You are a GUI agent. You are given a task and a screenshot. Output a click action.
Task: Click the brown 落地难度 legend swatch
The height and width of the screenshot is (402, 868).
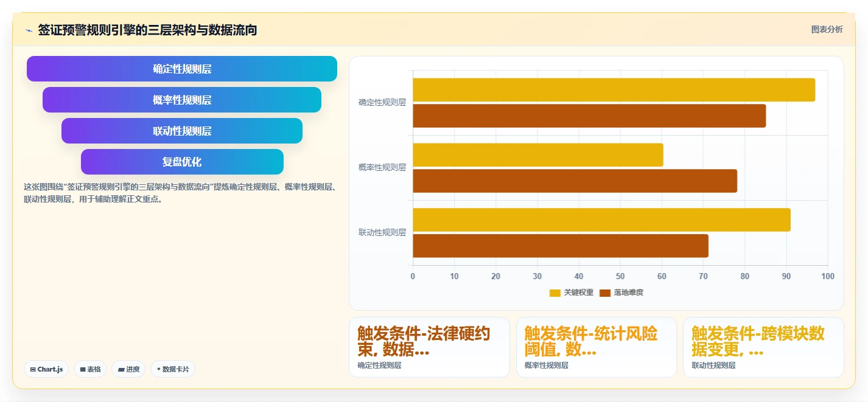[605, 293]
